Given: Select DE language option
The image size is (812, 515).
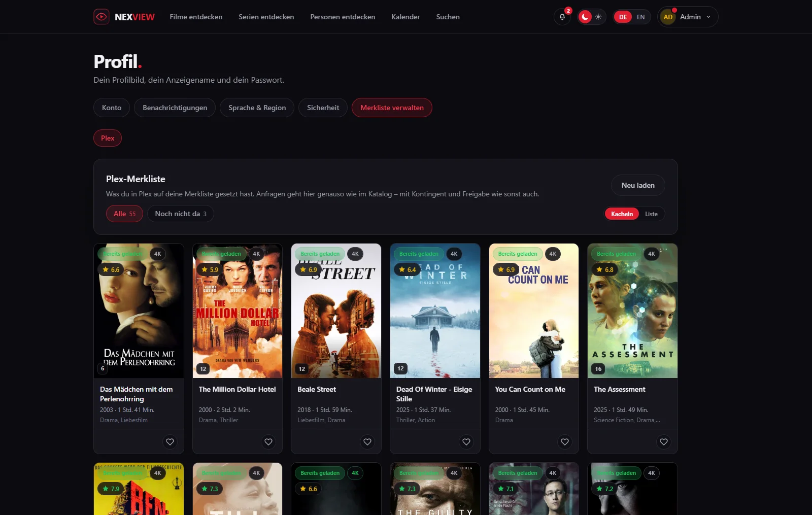Looking at the screenshot, I should coord(623,17).
